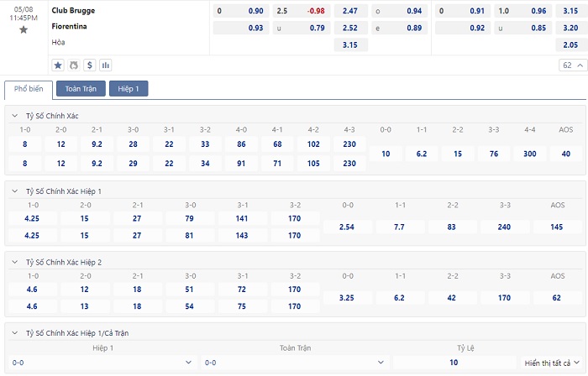Open the Hiệp 1 tab

coord(129,89)
